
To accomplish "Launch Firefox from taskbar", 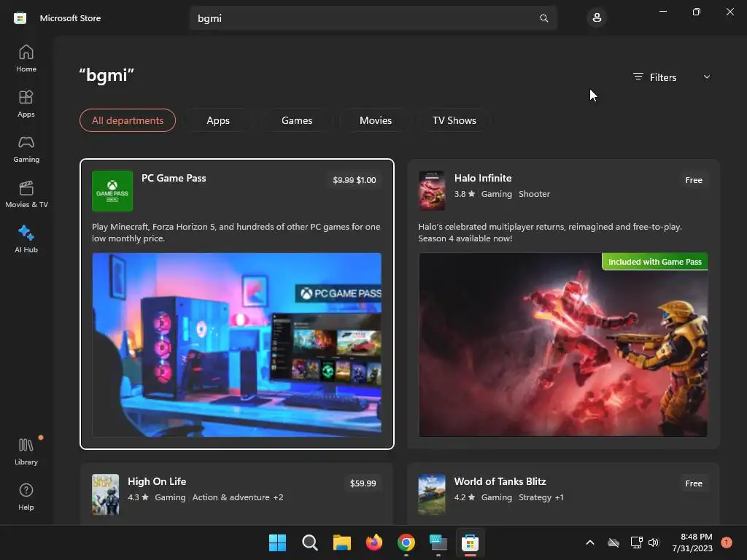I will pos(374,542).
